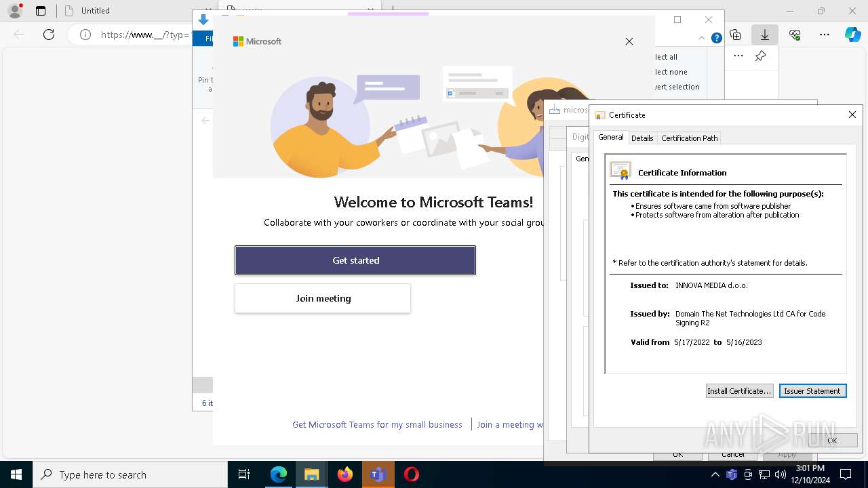Maximize the File Explorer window
Image resolution: width=868 pixels, height=488 pixels.
point(677,20)
